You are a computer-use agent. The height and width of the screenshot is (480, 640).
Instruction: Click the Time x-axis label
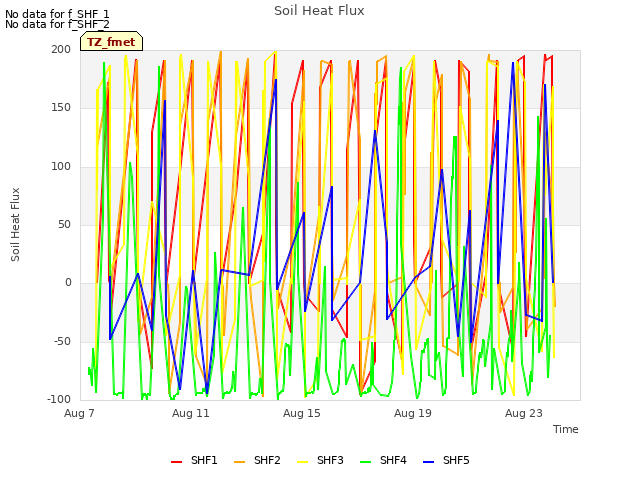click(x=566, y=429)
